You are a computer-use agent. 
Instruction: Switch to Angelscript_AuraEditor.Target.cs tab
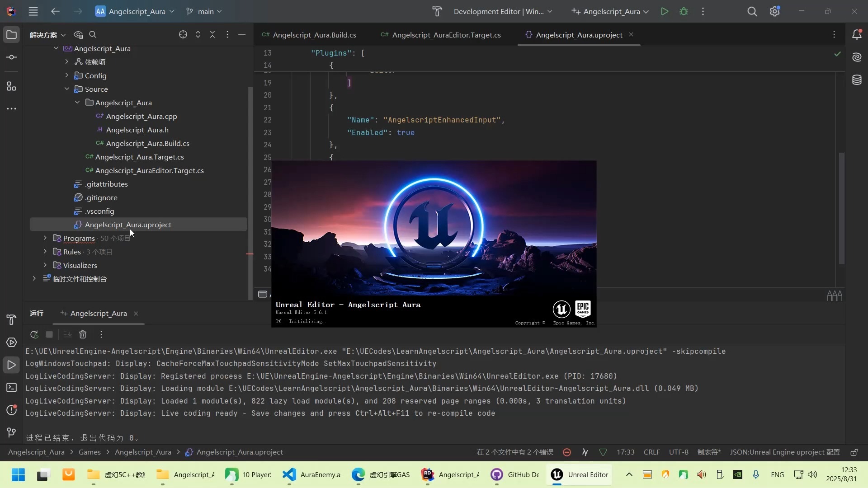point(441,35)
